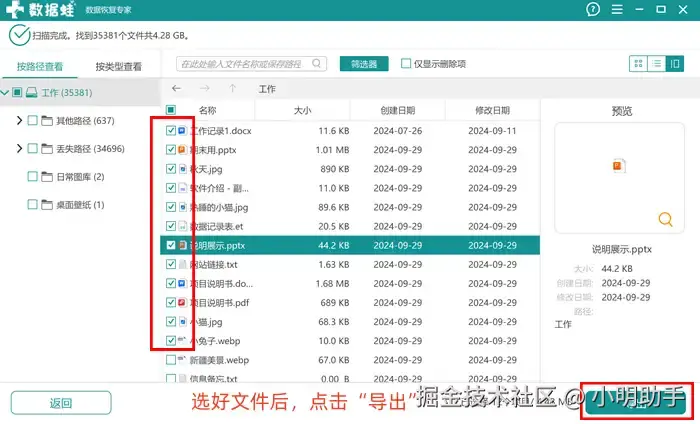Sort by 修改日期 column header
Image resolution: width=700 pixels, height=424 pixels.
(492, 110)
